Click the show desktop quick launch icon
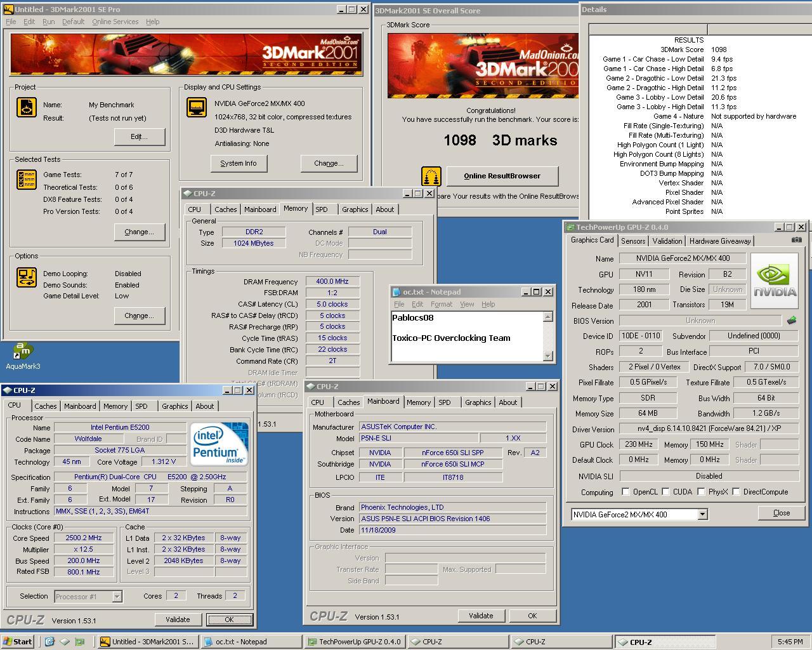Viewport: 812px width, 650px height. pos(65,642)
